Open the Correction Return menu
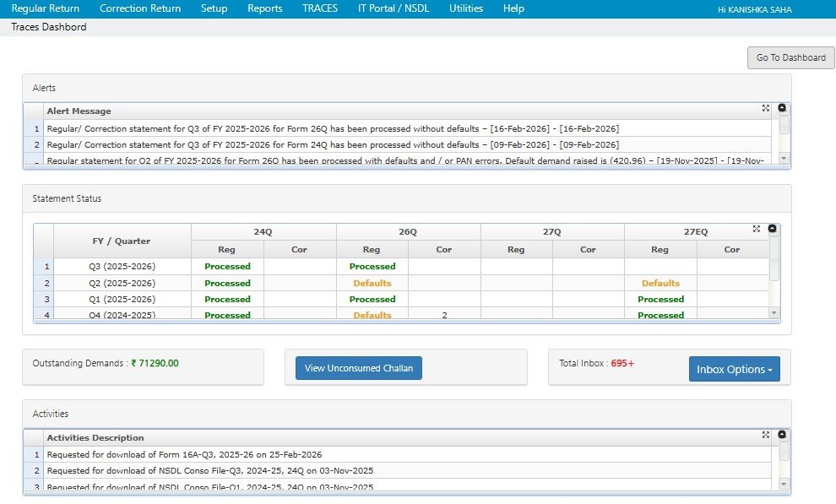This screenshot has height=504, width=836. [x=140, y=8]
